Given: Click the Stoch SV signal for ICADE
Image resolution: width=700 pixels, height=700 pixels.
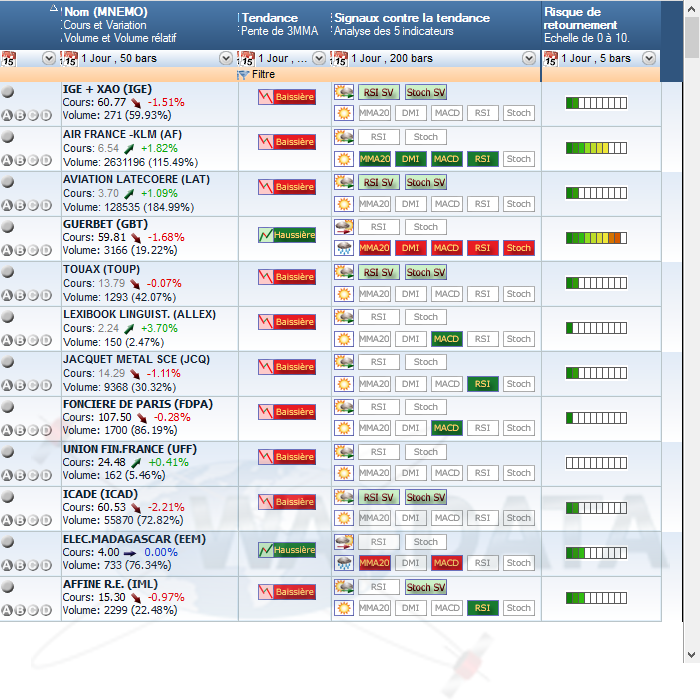Looking at the screenshot, I should (426, 497).
